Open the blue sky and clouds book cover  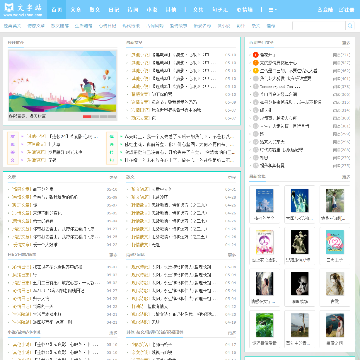point(264,201)
